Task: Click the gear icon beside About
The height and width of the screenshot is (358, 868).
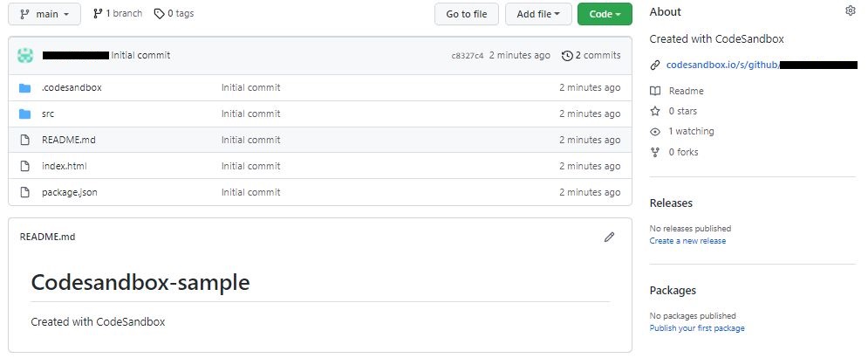Action: [851, 10]
